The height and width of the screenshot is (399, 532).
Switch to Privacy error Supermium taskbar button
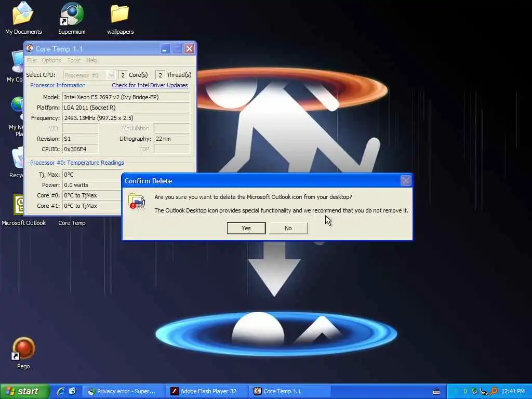click(x=123, y=391)
